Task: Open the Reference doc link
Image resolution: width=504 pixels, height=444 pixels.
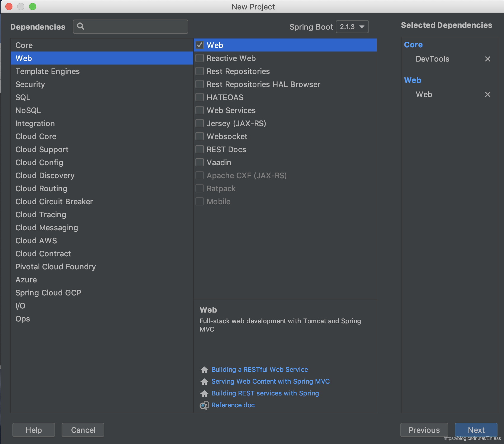Action: [233, 405]
